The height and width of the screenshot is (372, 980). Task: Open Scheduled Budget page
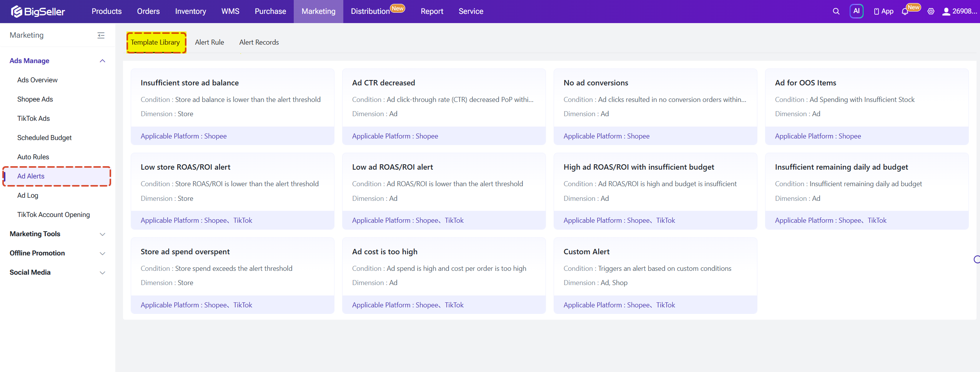pos(44,138)
